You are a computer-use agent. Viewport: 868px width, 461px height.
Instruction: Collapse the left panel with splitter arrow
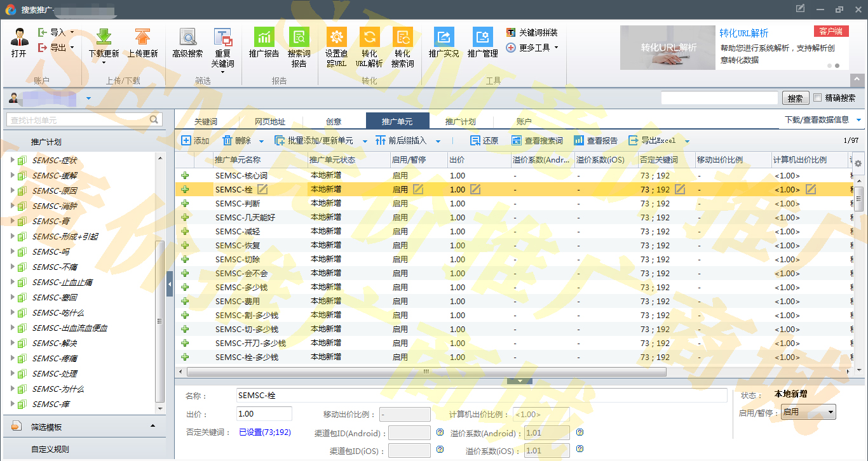pyautogui.click(x=170, y=284)
